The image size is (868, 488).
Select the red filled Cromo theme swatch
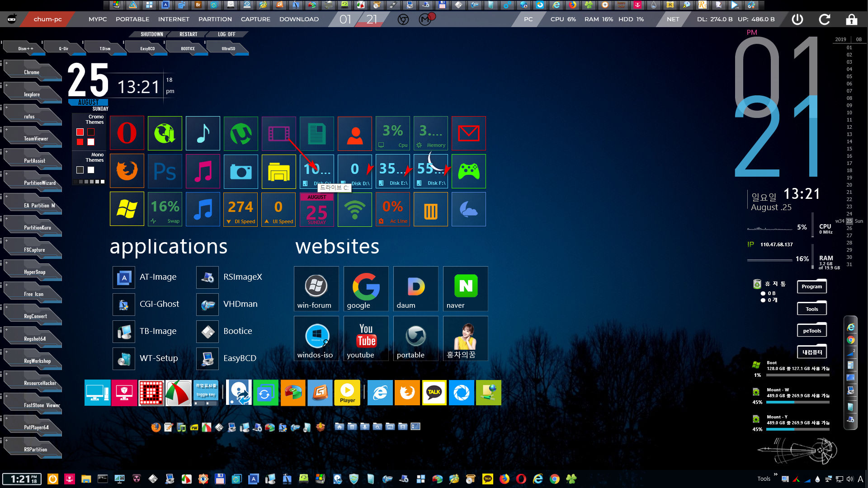coord(80,142)
